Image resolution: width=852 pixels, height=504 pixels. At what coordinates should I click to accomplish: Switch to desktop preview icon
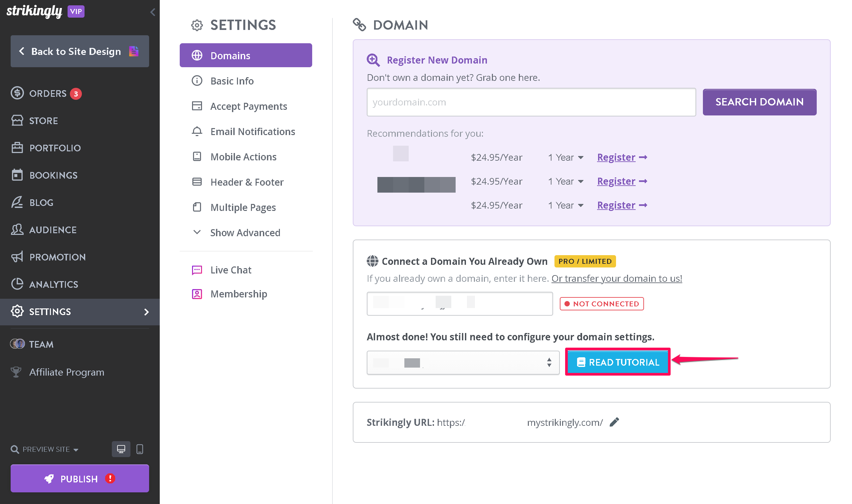pyautogui.click(x=121, y=449)
